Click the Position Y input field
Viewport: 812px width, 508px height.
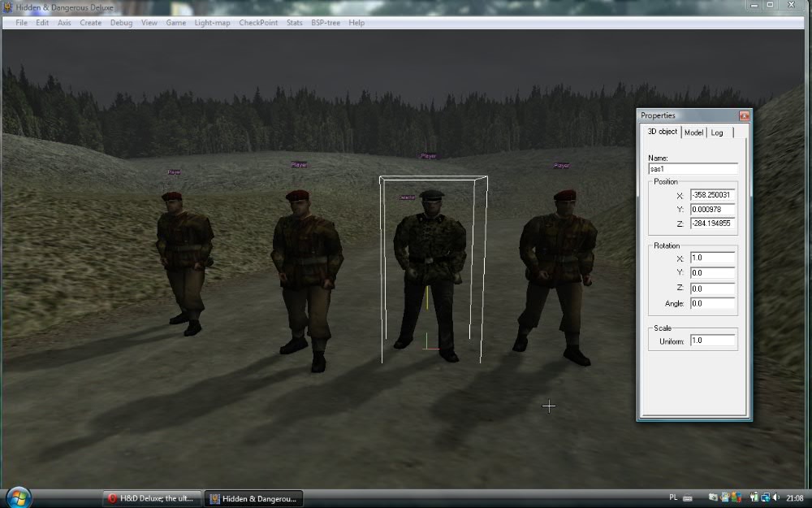click(x=713, y=210)
